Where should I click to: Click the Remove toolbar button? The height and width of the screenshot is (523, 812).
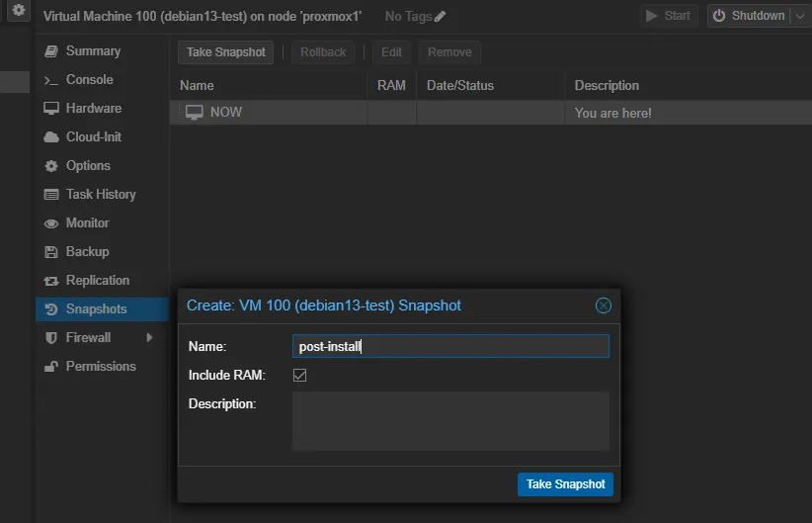pos(449,52)
